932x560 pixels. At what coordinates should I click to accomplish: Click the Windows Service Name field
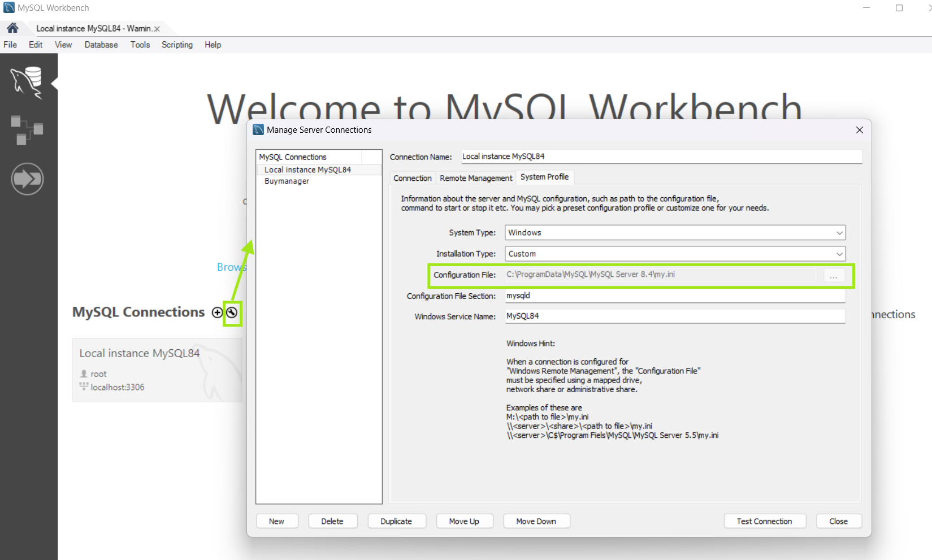click(675, 316)
